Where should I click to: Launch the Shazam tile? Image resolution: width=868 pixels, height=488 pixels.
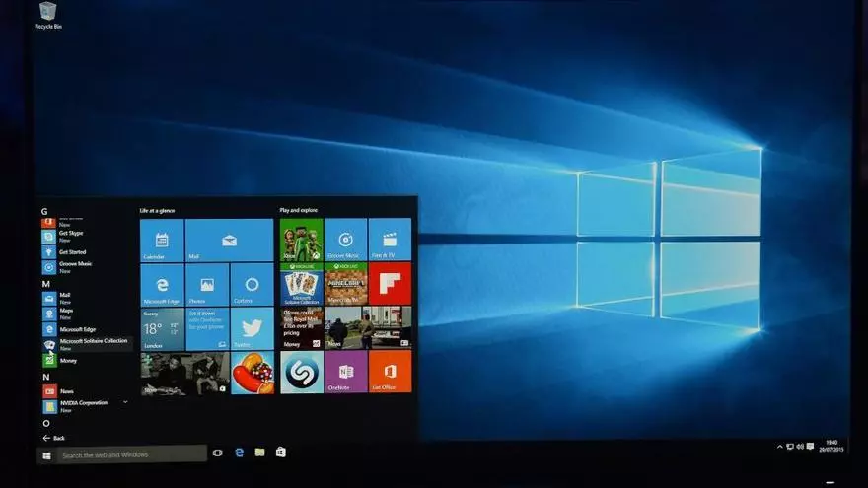pos(301,372)
